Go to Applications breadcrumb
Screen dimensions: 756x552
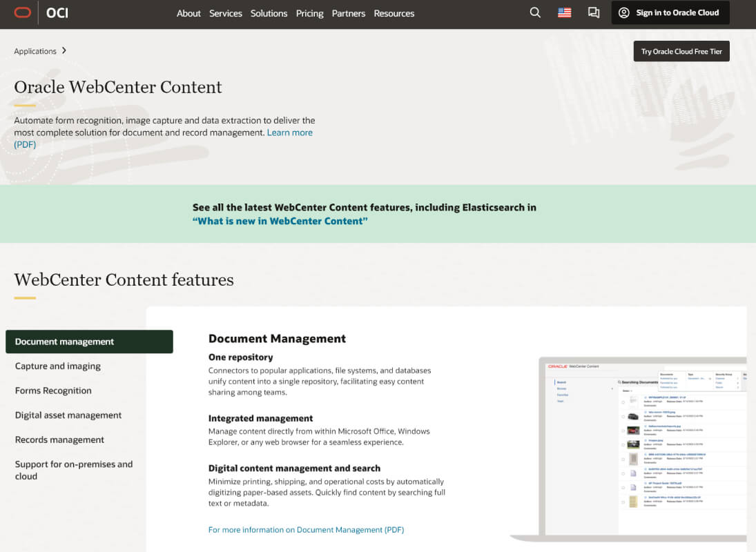(x=35, y=51)
